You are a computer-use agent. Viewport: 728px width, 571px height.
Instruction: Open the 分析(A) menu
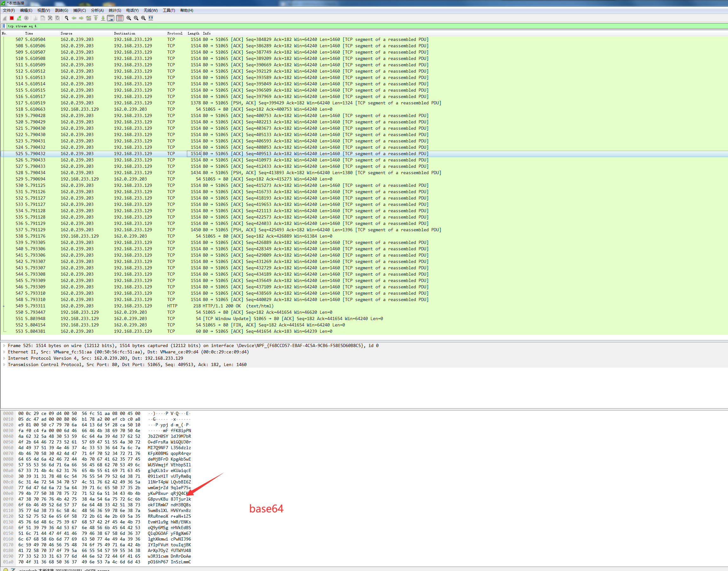(x=97, y=10)
